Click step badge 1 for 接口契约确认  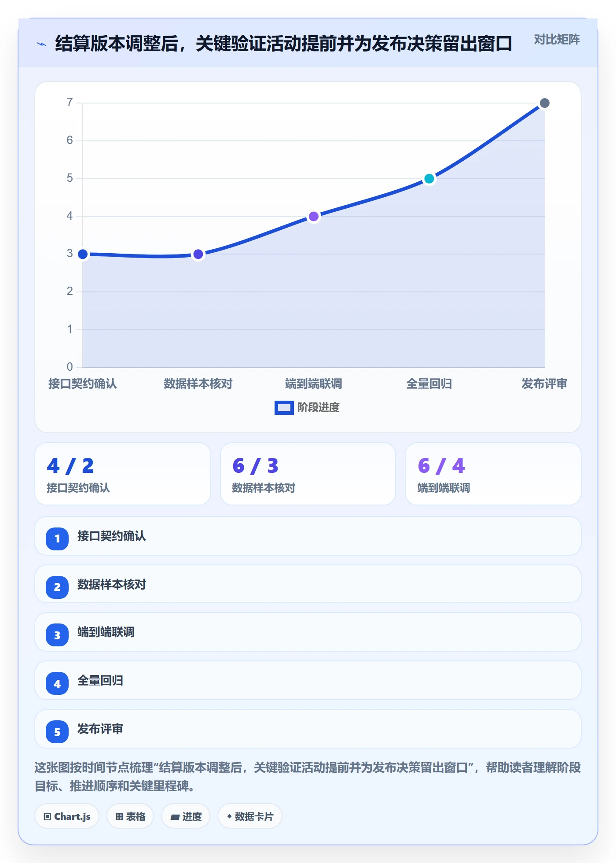57,538
